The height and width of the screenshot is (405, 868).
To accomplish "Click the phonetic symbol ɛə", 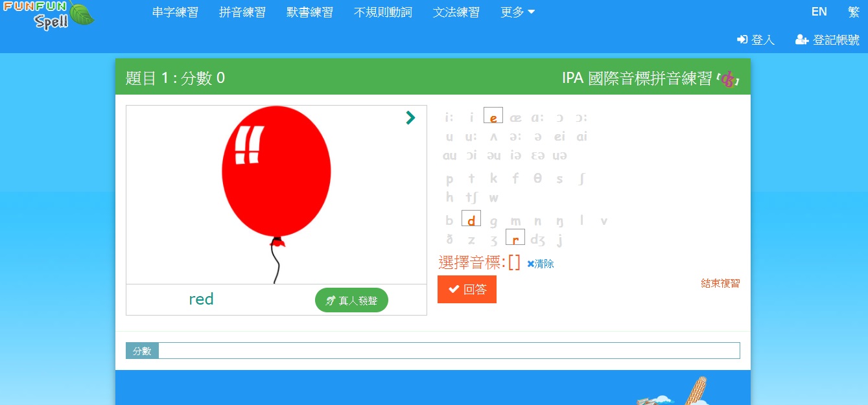I will click(x=537, y=156).
